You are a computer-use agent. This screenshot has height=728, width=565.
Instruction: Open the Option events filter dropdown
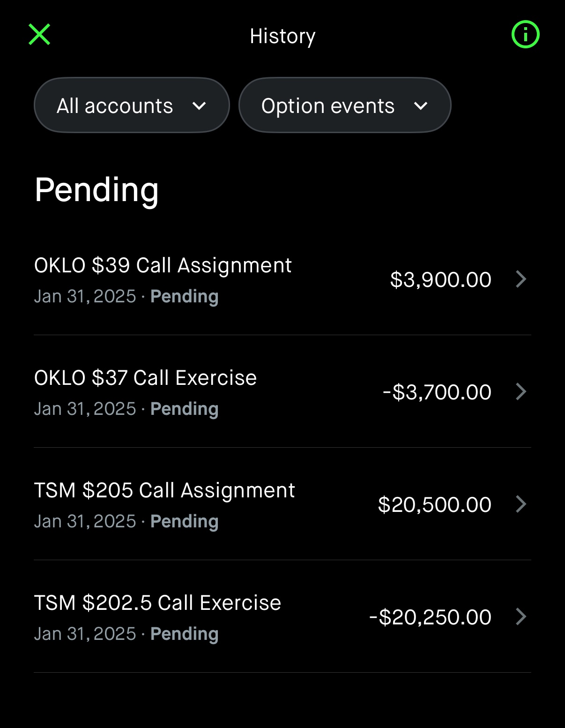tap(344, 105)
